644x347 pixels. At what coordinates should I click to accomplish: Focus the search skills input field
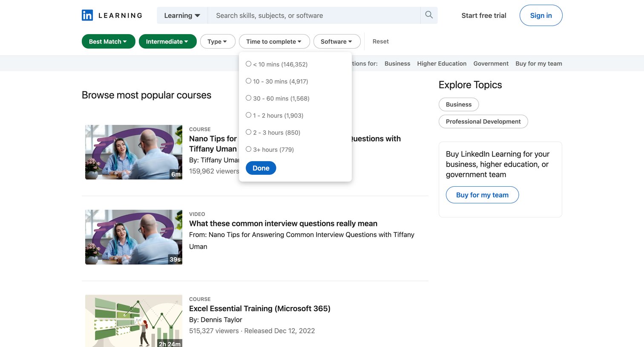(x=314, y=15)
